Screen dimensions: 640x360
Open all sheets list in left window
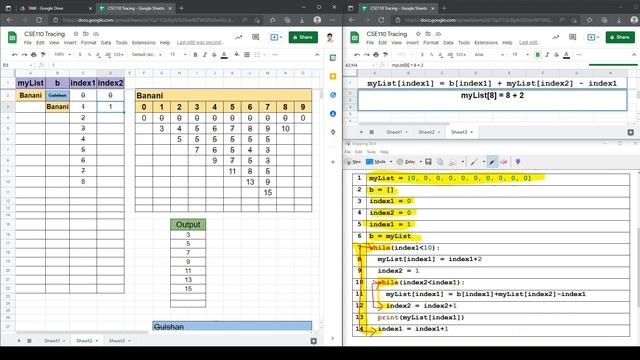point(29,340)
